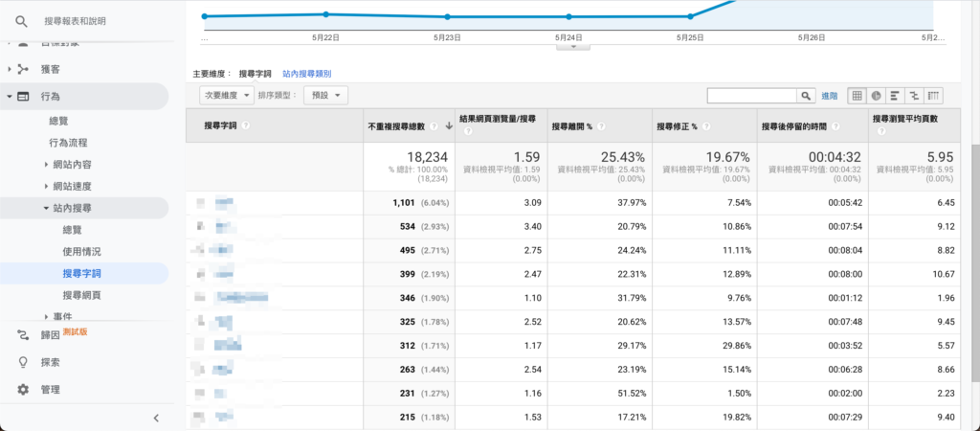Screen dimensions: 980x431
Task: Click the search term in the 1,101 row
Action: tap(224, 203)
